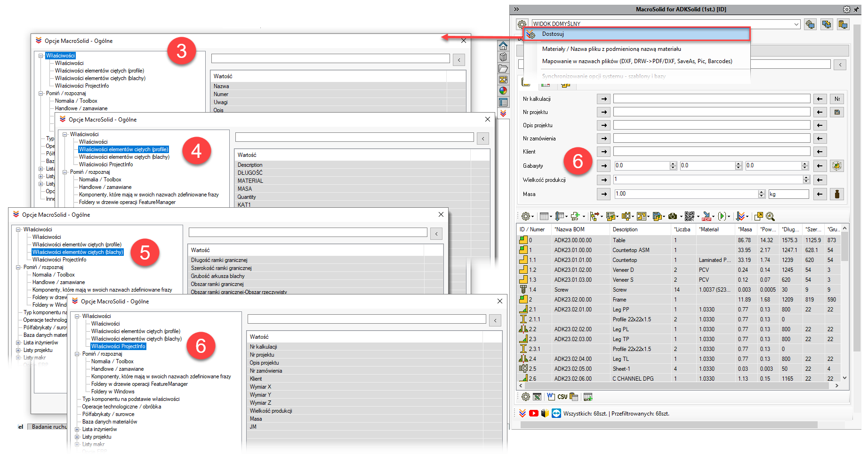This screenshot has width=868, height=457.
Task: Click the PDF export icon in BOM toolbar
Action: [707, 216]
